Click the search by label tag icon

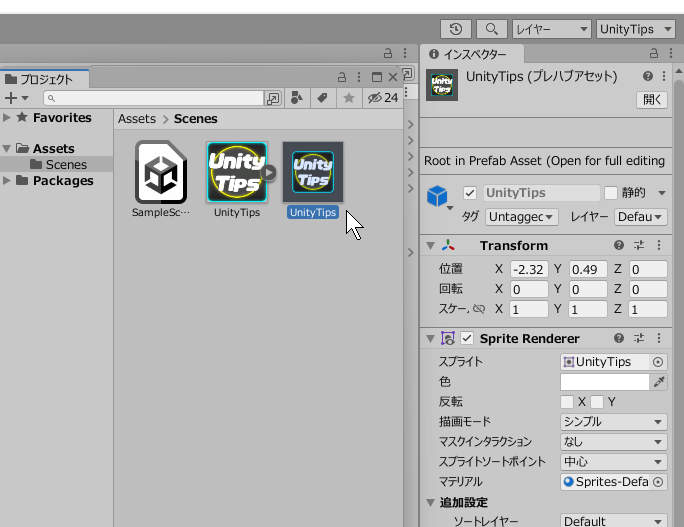323,98
